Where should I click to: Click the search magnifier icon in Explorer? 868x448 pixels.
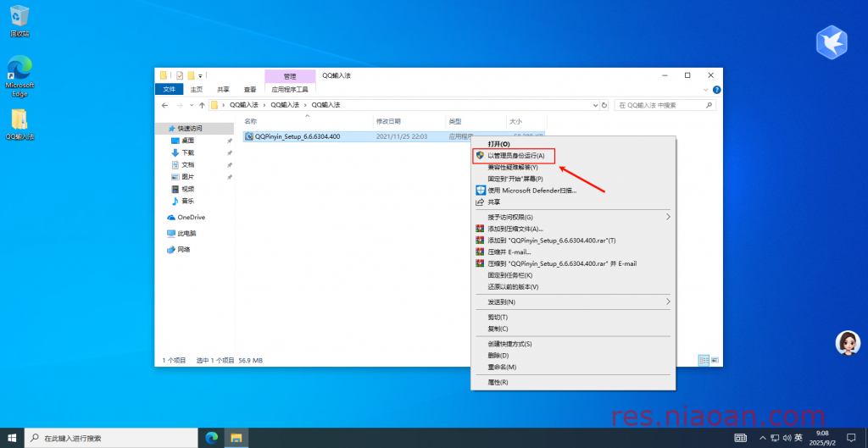coord(709,105)
